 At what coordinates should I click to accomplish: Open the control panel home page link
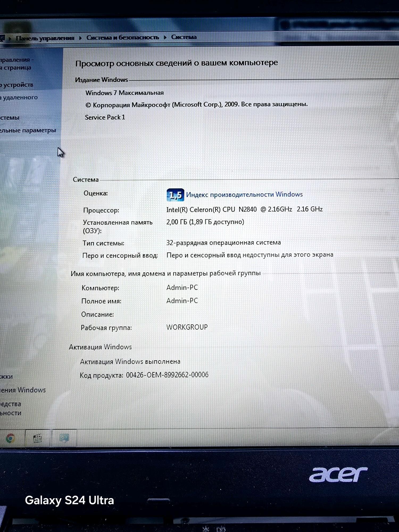(x=16, y=64)
